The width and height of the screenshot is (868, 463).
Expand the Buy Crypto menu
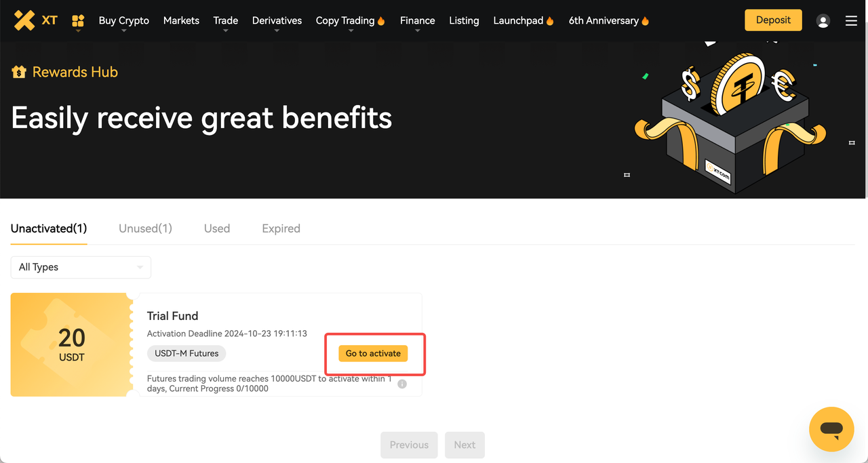point(123,20)
